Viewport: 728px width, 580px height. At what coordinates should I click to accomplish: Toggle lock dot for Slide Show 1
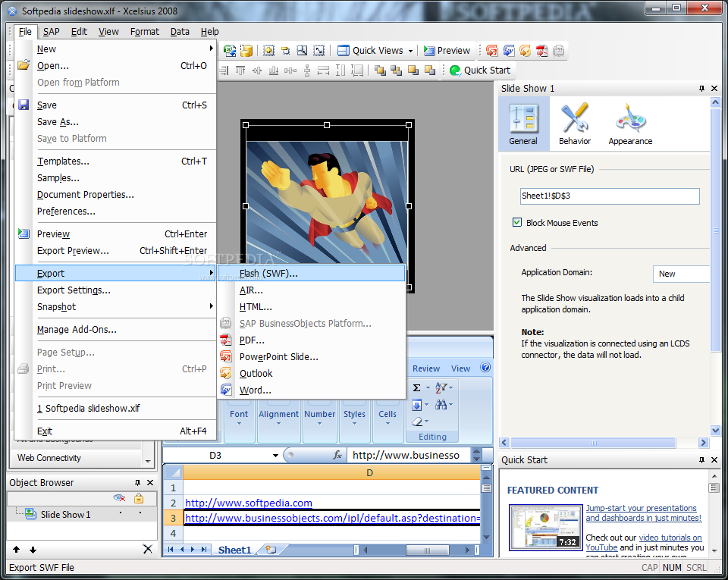pyautogui.click(x=140, y=513)
